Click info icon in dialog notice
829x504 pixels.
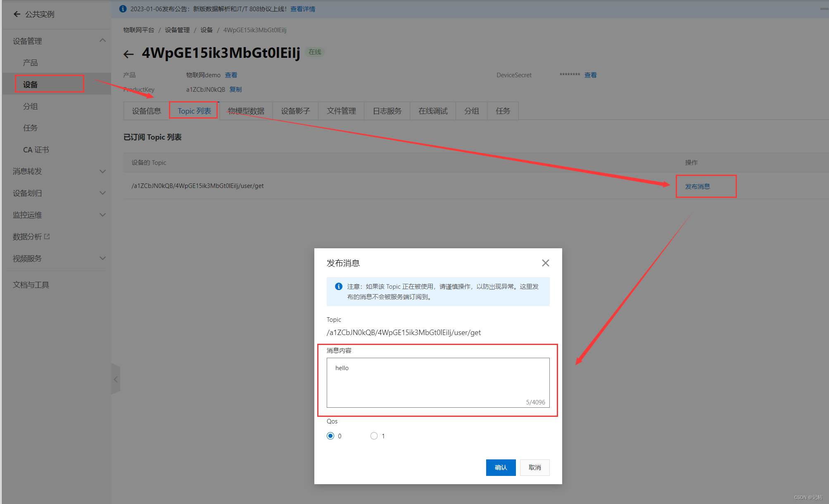click(338, 286)
